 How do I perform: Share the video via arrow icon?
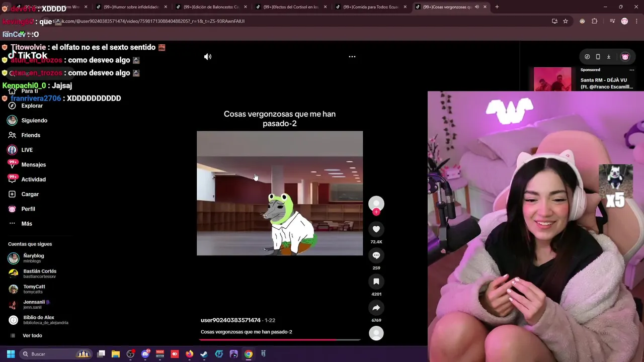tap(376, 308)
